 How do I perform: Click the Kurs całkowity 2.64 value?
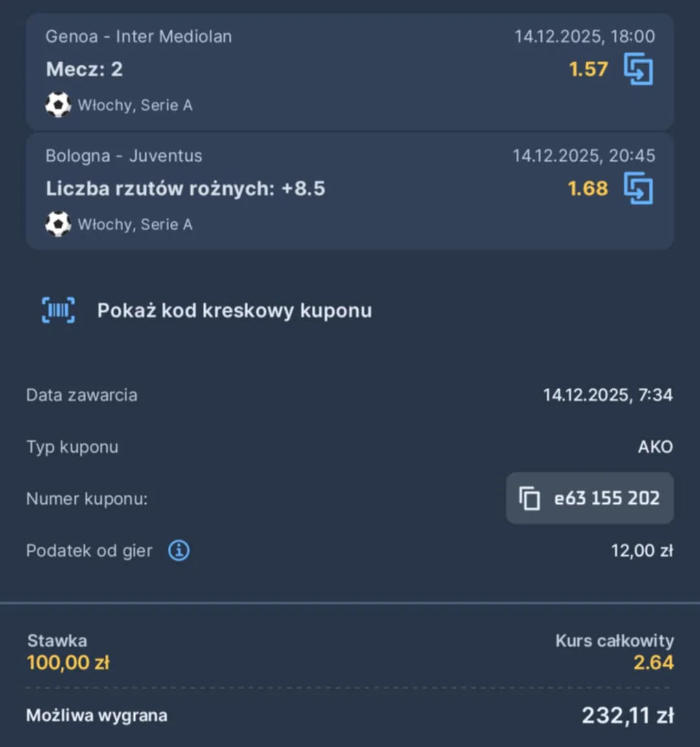point(653,663)
